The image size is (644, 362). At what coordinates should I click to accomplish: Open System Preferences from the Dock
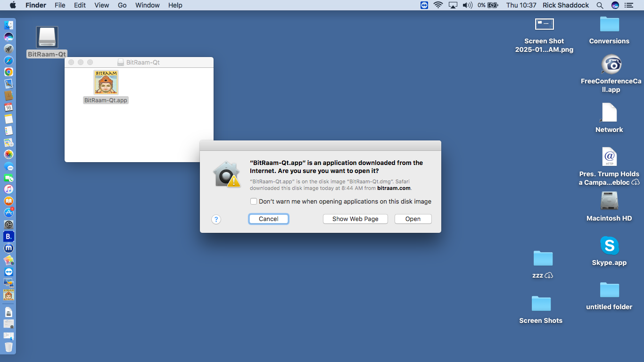pyautogui.click(x=8, y=224)
